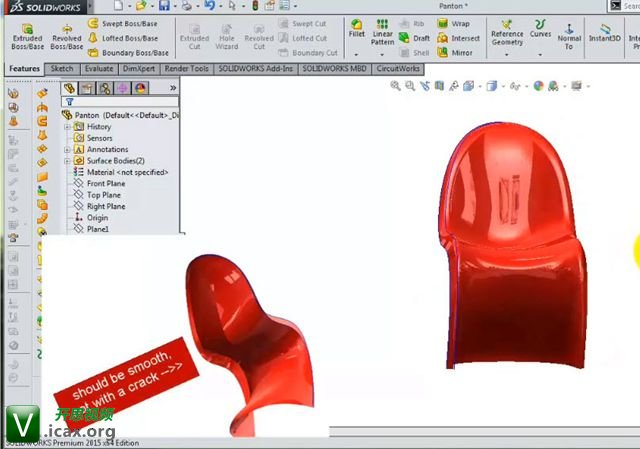Click the PropertyManager tab icon
The width and height of the screenshot is (640, 449).
coord(87,88)
